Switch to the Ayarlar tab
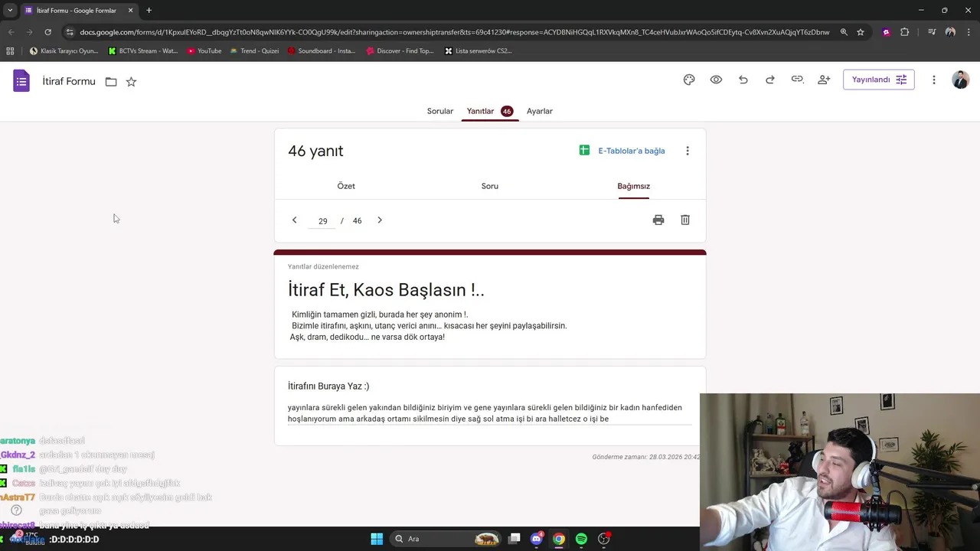The height and width of the screenshot is (551, 980). click(540, 111)
